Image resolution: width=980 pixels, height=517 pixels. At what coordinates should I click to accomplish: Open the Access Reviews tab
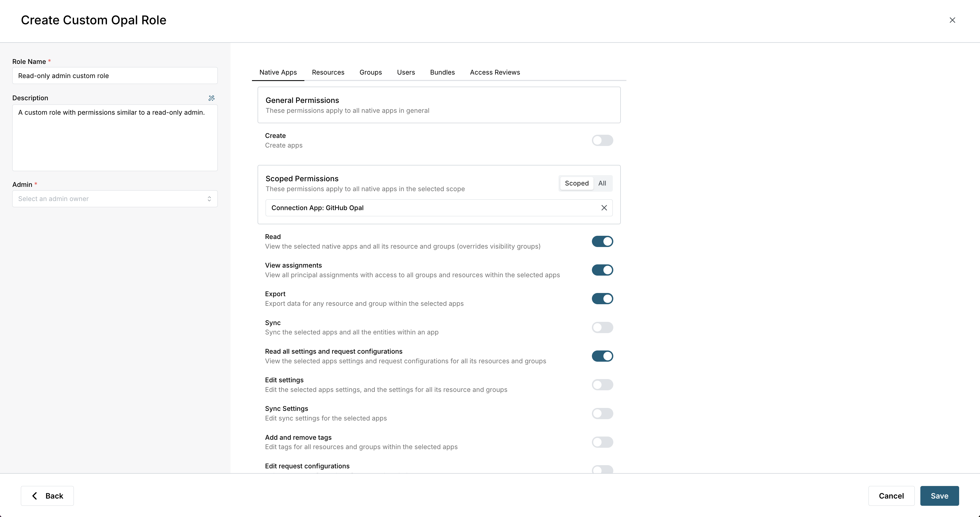point(495,72)
